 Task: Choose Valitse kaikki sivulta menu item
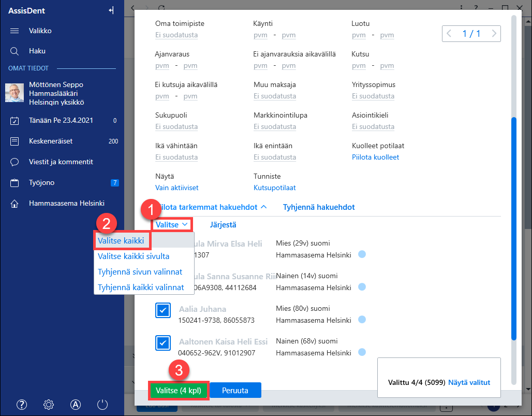tap(134, 256)
